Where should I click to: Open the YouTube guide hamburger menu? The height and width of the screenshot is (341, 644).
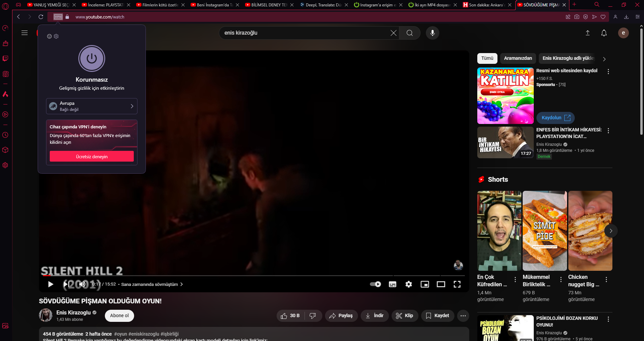(x=25, y=33)
